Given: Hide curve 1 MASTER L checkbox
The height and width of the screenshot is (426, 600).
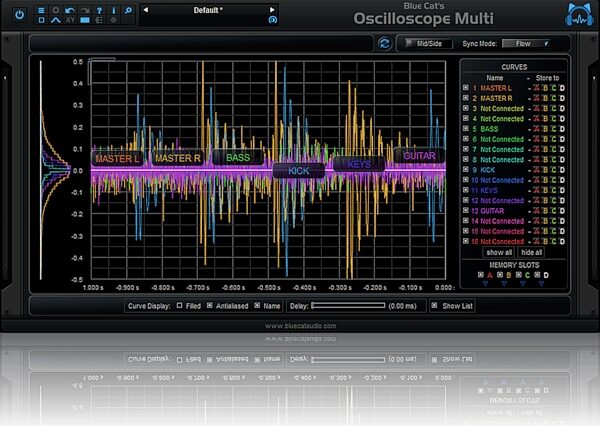Looking at the screenshot, I should click(x=466, y=88).
